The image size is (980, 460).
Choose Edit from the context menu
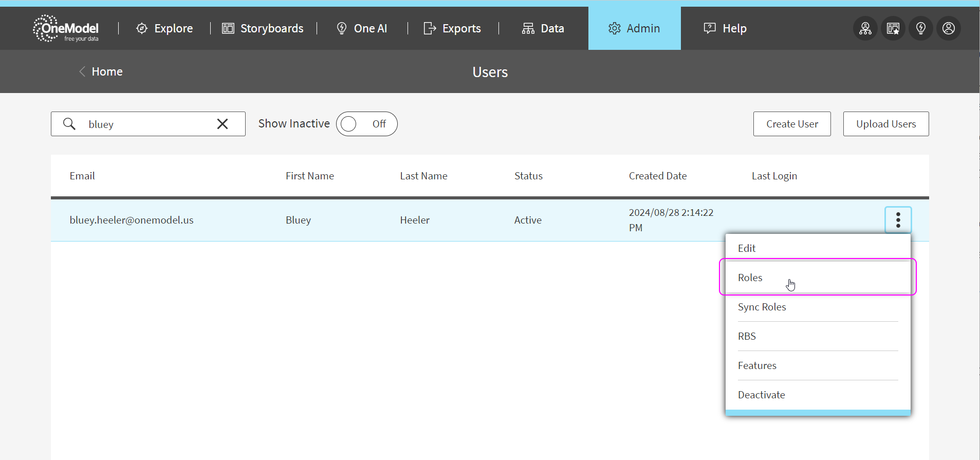click(x=818, y=248)
